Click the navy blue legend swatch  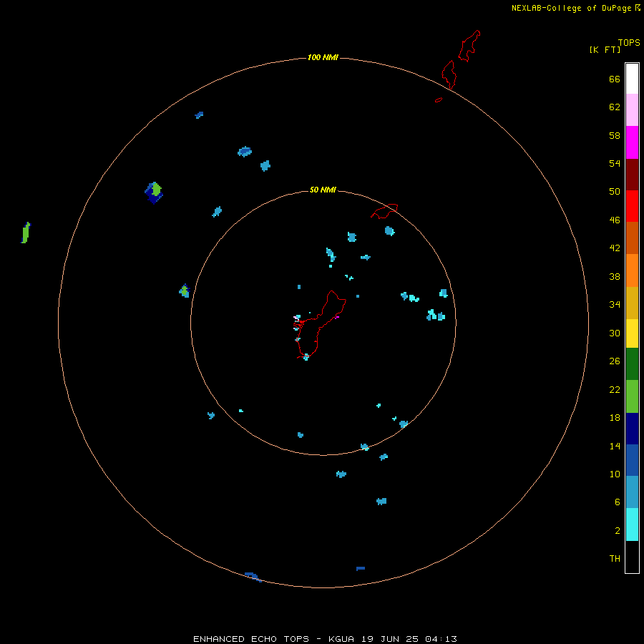coord(632,429)
